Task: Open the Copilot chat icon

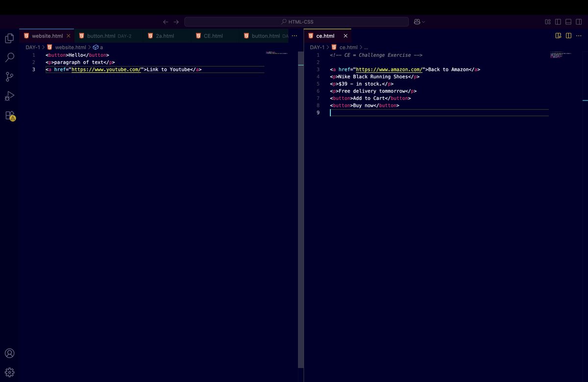Action: coord(416,22)
